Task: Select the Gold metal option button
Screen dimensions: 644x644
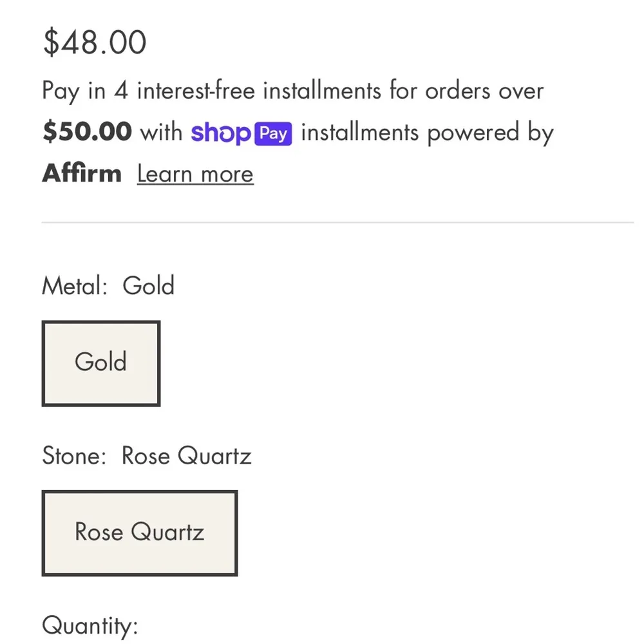Action: tap(101, 363)
